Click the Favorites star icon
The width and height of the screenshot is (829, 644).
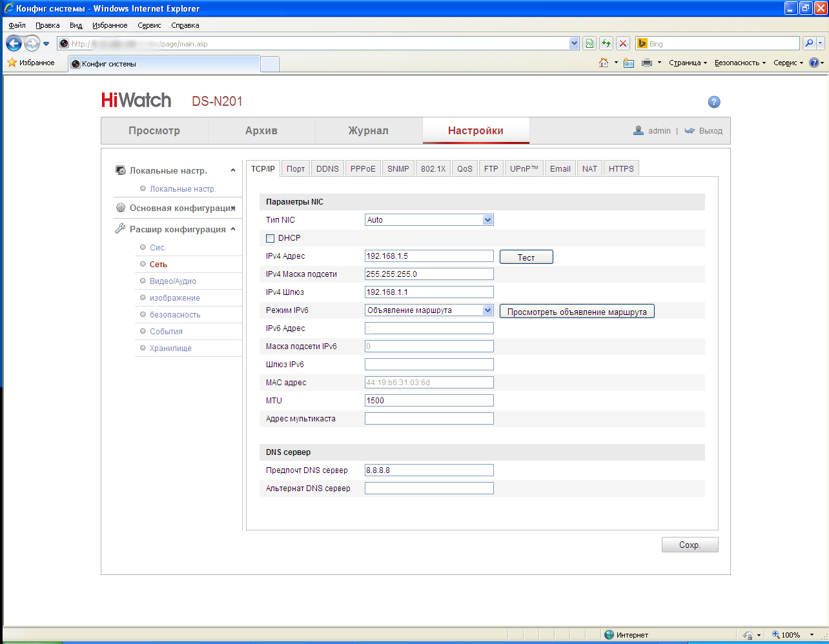click(x=12, y=63)
